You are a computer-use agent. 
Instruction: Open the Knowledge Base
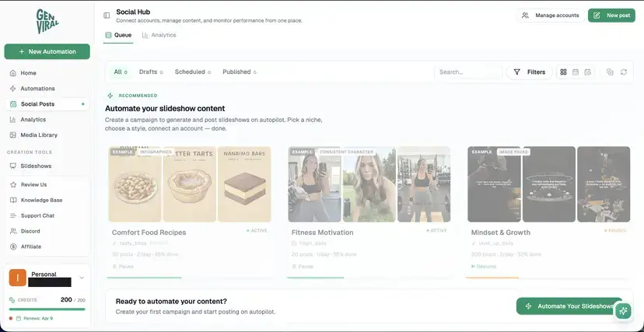(x=41, y=201)
